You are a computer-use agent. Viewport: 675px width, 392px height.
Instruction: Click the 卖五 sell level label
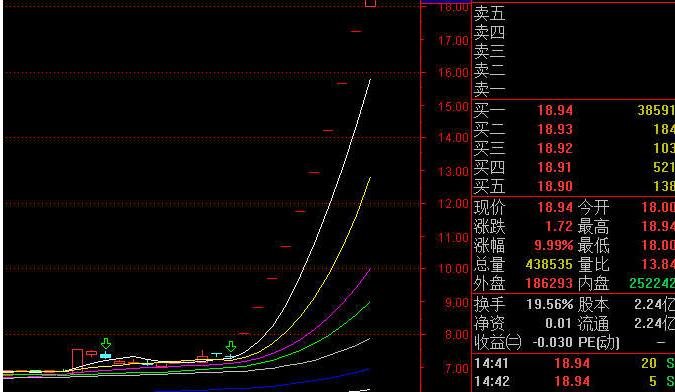click(x=489, y=13)
